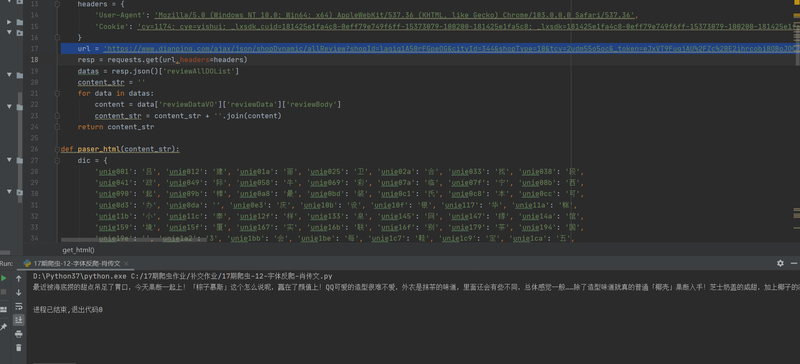The width and height of the screenshot is (800, 364).
Task: Select folder icon level with code line 22
Action: pos(19,107)
